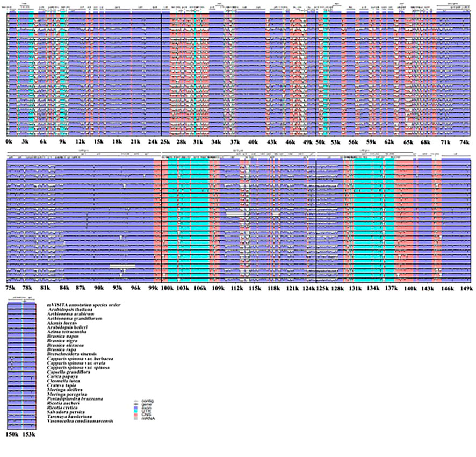Click the 37k axis tick label
476x457 pixels.
click(x=235, y=142)
